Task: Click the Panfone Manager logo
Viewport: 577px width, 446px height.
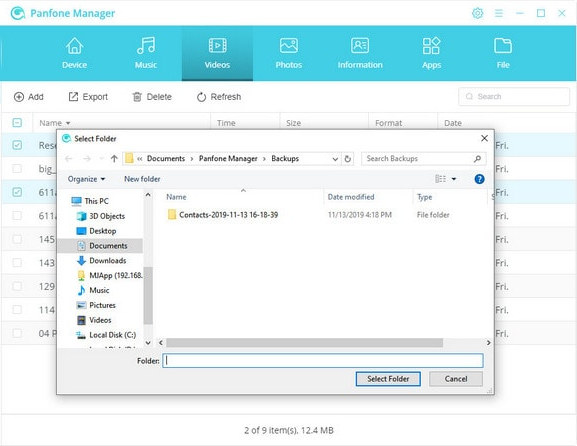Action: pos(18,13)
